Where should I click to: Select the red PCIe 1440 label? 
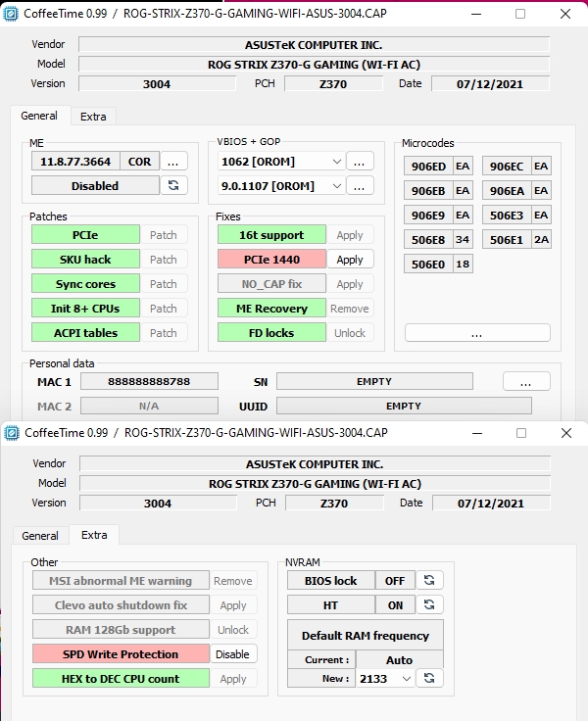point(271,260)
